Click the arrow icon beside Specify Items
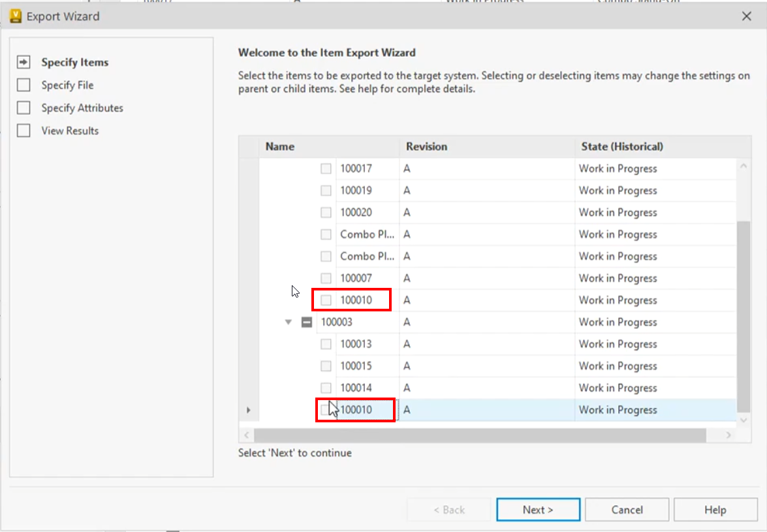This screenshot has width=767, height=532. click(x=23, y=61)
